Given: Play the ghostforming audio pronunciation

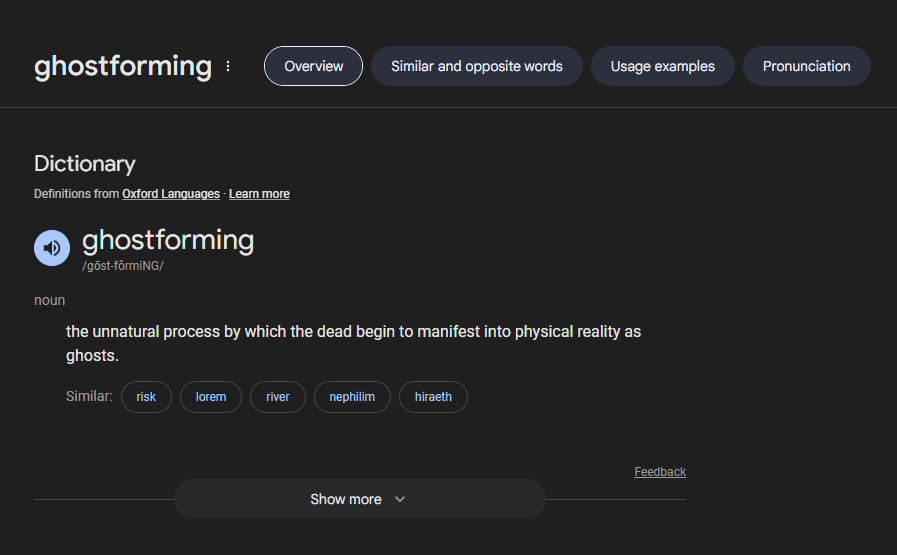Looking at the screenshot, I should point(52,248).
